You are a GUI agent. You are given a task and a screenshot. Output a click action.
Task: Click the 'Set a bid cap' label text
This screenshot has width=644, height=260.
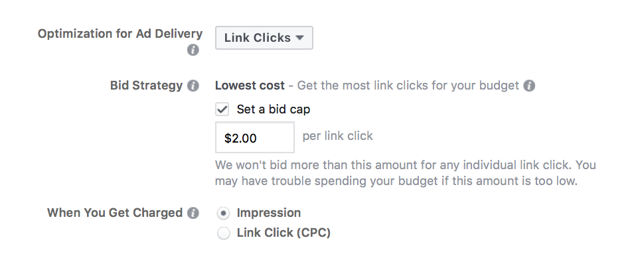[x=274, y=109]
